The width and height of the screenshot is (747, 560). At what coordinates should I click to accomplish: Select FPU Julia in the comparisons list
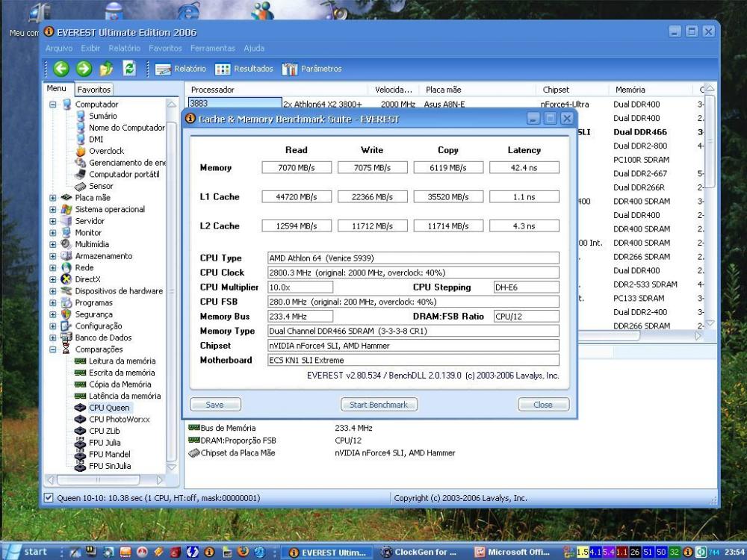(x=104, y=443)
